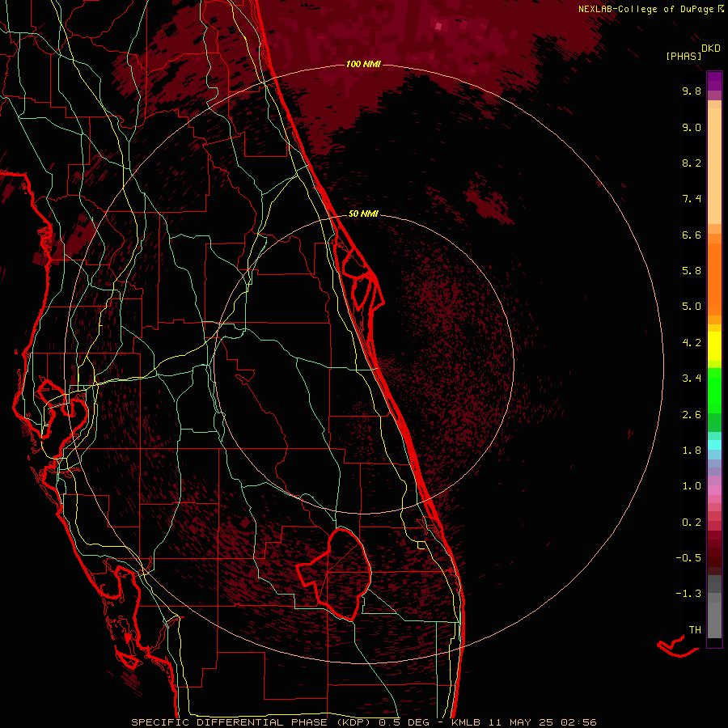Select the 50 NMI range ring label
Viewport: 728px width, 728px height.
pos(363,214)
